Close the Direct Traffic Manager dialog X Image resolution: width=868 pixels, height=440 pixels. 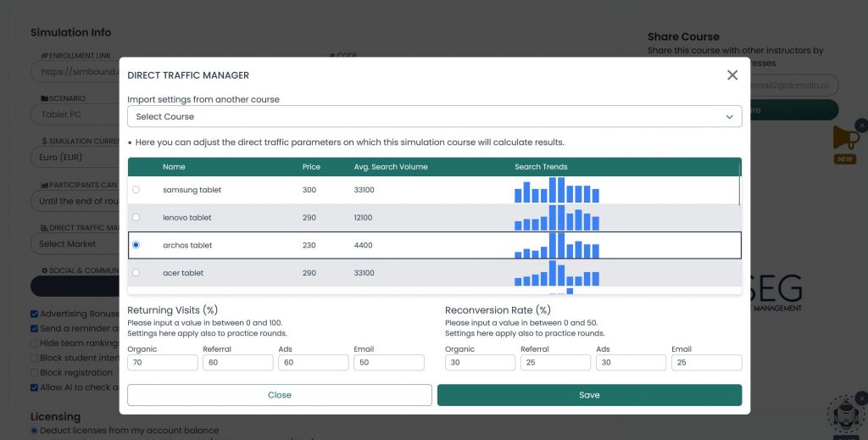(x=732, y=75)
